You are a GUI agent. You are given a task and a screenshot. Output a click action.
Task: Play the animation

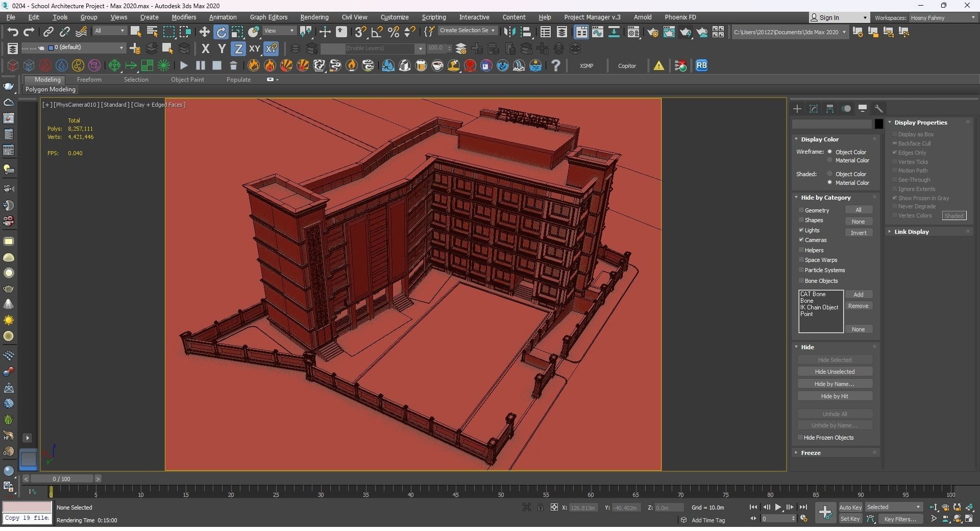click(778, 508)
